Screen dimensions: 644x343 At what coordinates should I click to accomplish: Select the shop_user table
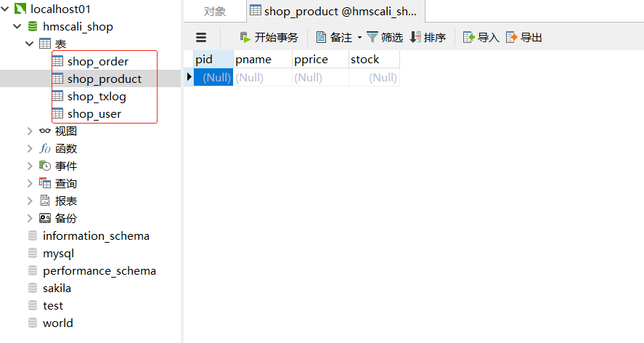[x=94, y=113]
